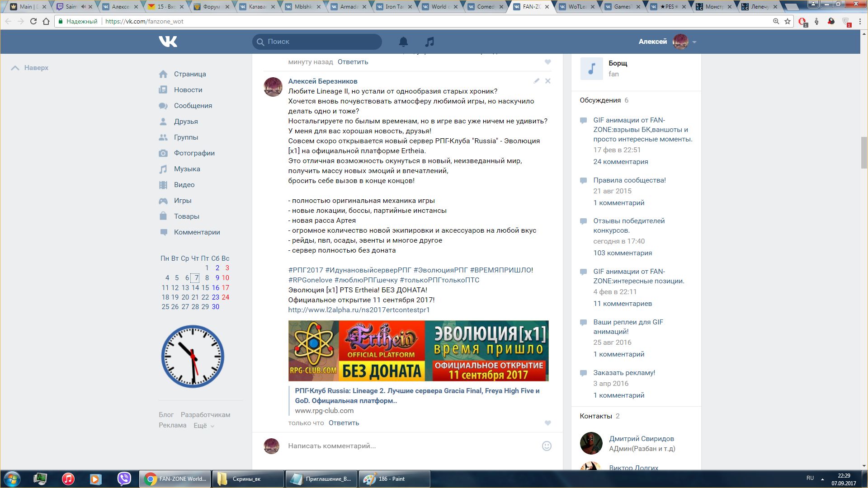
Task: Click the Поиск search box
Action: 317,42
